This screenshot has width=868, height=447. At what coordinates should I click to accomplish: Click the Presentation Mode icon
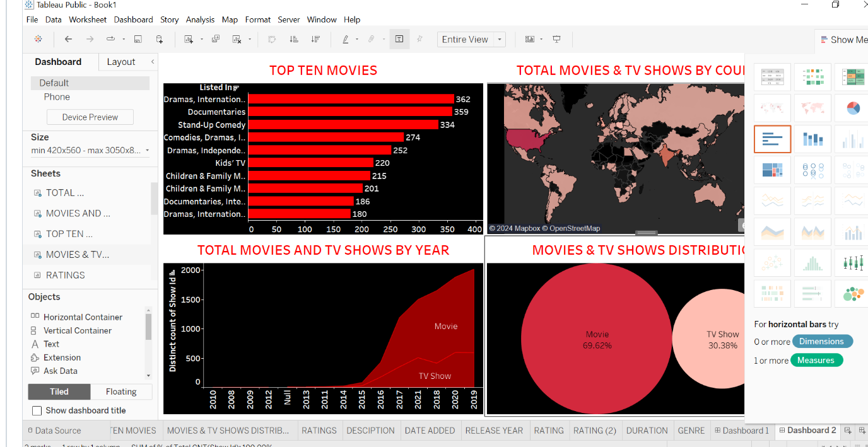(556, 39)
